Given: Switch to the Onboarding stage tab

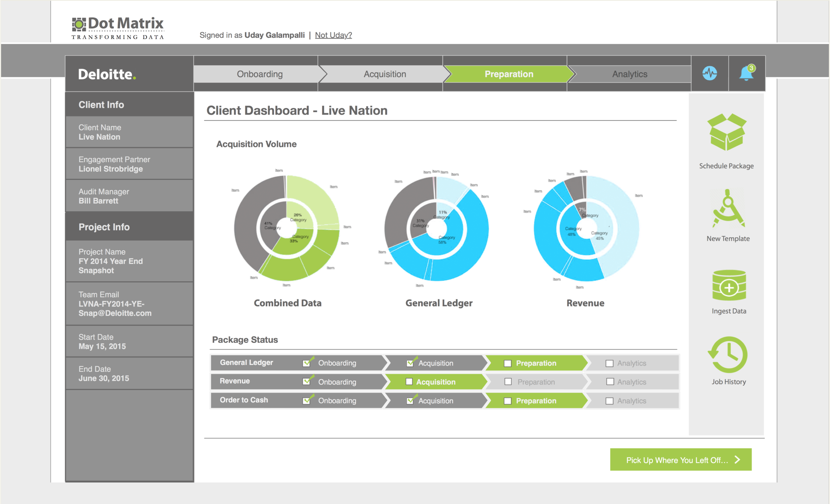Looking at the screenshot, I should pyautogui.click(x=259, y=74).
